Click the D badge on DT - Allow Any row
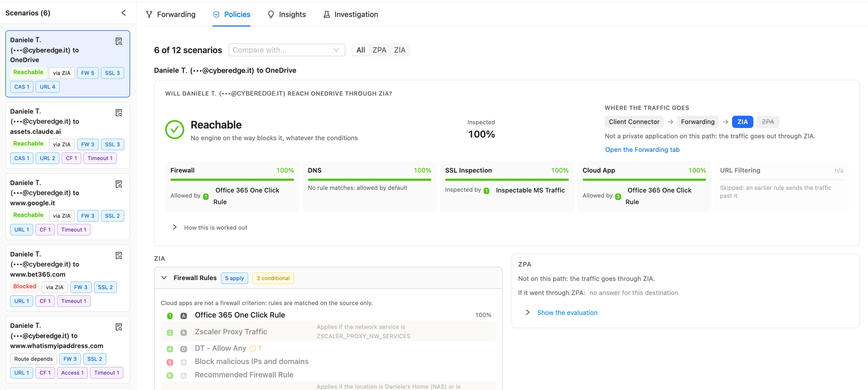Image resolution: width=868 pixels, height=390 pixels. [x=183, y=349]
